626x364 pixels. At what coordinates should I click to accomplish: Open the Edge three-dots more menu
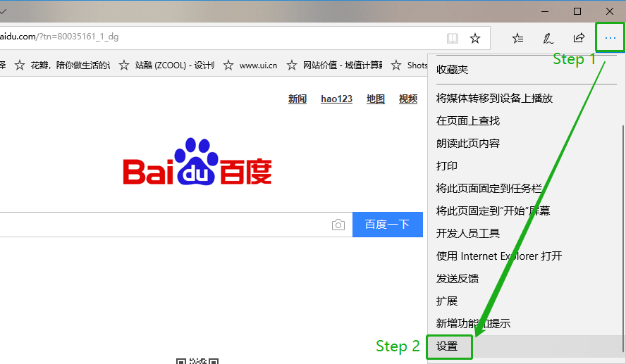[610, 38]
